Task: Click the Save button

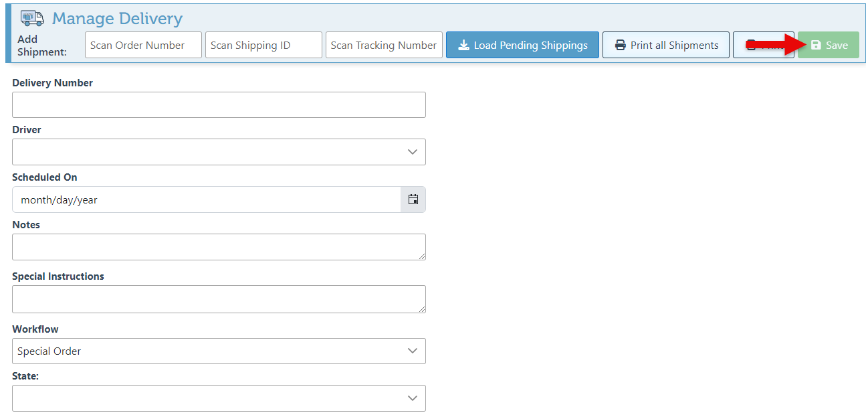Action: [x=828, y=46]
